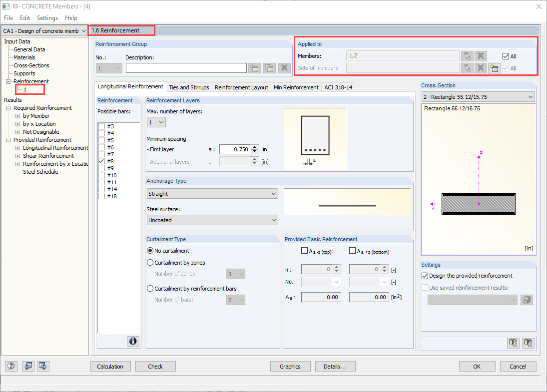Select Curtailment by zones radio button
This screenshot has width=547, height=392.
150,262
